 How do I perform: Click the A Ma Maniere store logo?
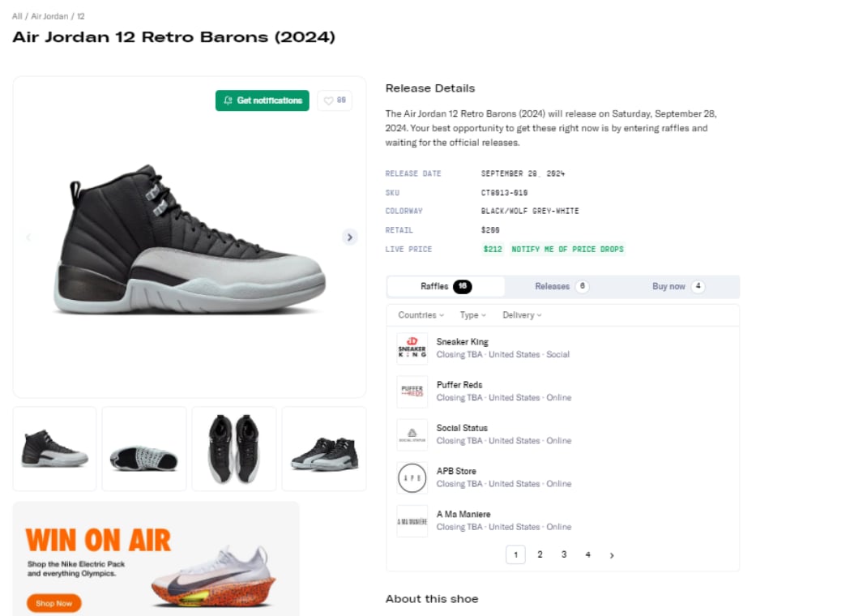[x=412, y=521]
